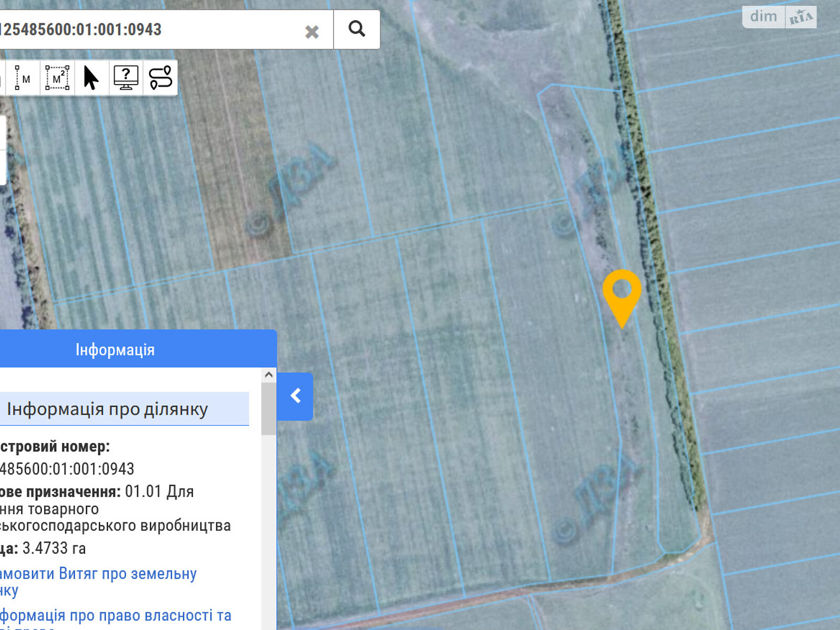Image resolution: width=840 pixels, height=630 pixels.
Task: Open Інформація про право власності link
Action: pos(115,615)
